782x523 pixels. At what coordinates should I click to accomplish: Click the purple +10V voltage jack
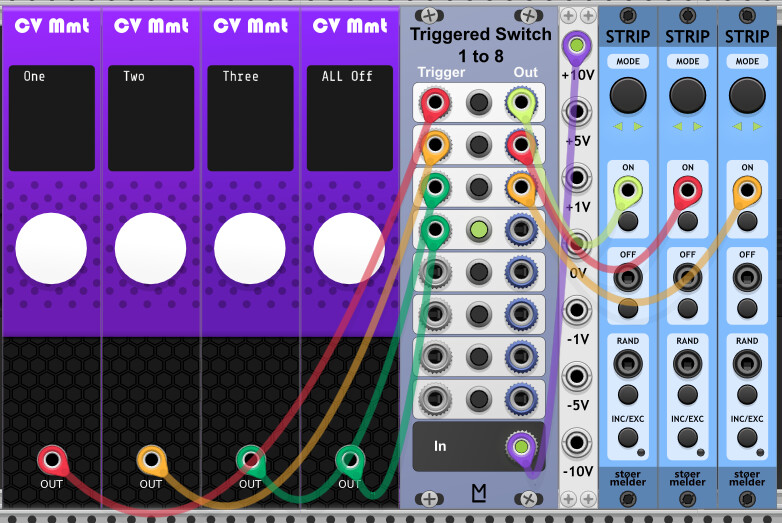tap(577, 46)
